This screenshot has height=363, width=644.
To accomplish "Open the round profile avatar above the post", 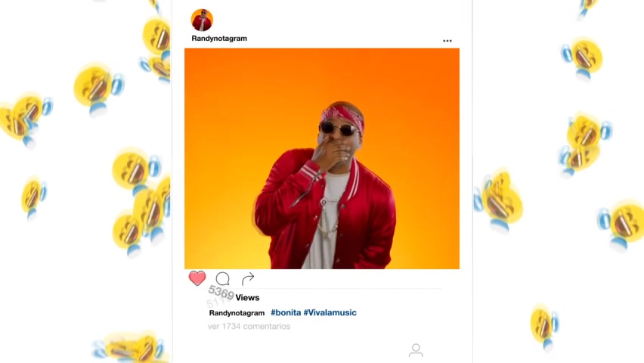I will 202,20.
